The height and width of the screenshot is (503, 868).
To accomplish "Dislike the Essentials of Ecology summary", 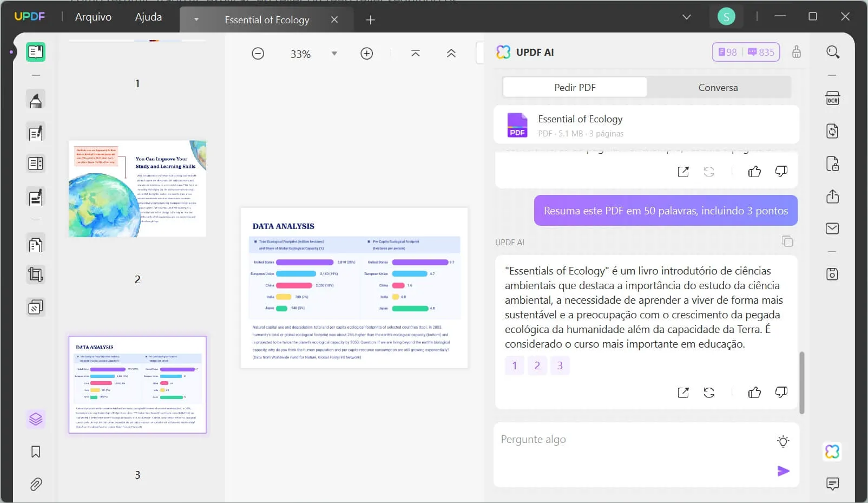I will pyautogui.click(x=781, y=392).
